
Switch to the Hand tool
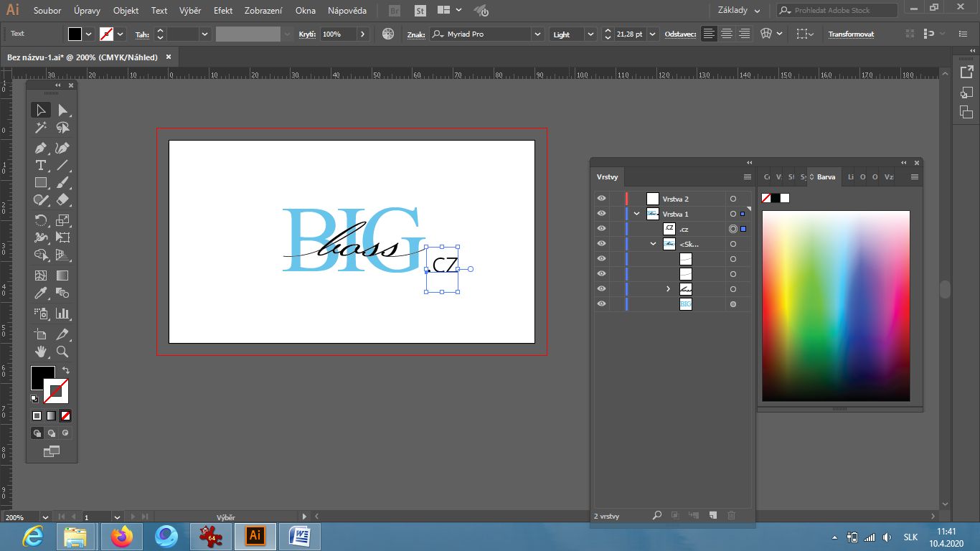[x=41, y=352]
